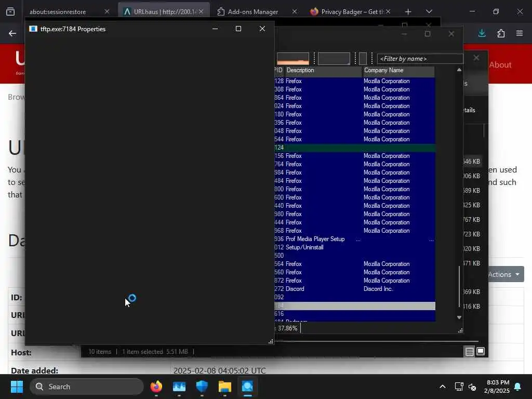Viewport: 532px width, 399px height.
Task: Select the Firefox row with PID ending 128
Action: click(x=354, y=81)
